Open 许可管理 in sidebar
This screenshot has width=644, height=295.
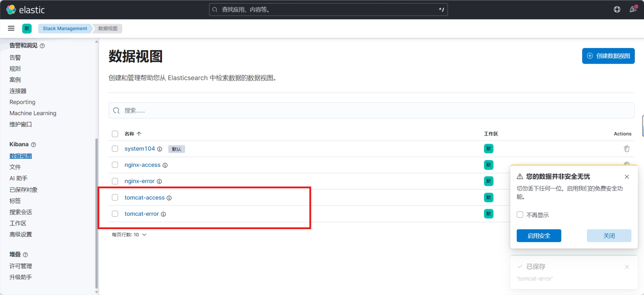coord(21,266)
